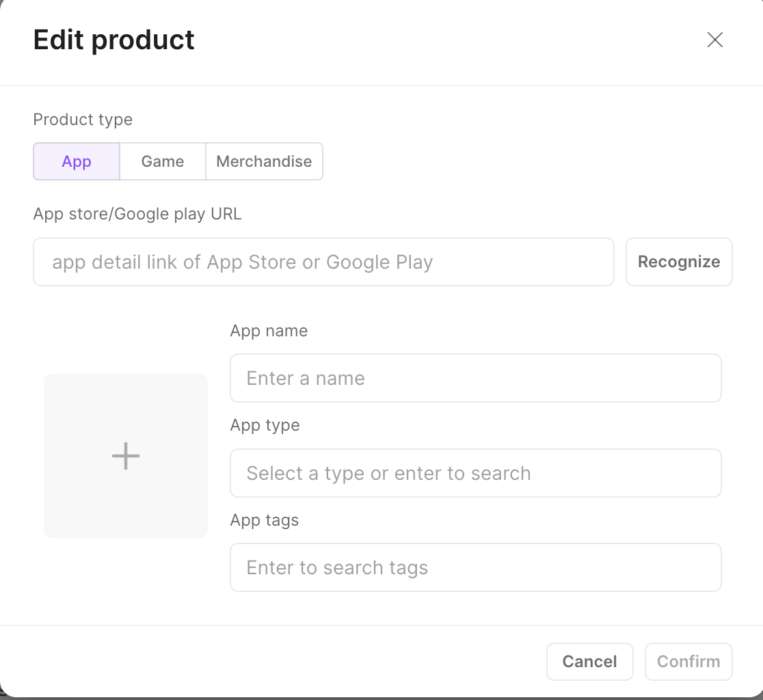
Task: Close the Edit product dialog
Action: [714, 40]
